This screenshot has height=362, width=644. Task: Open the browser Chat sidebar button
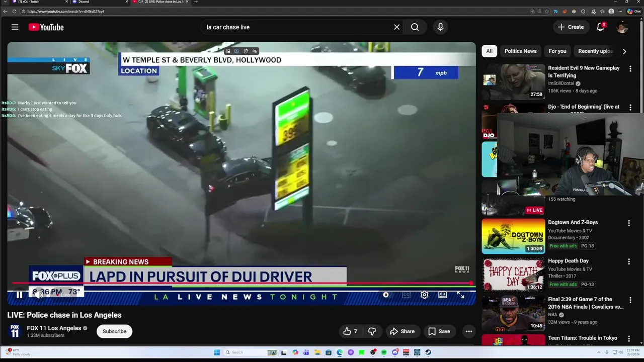(x=633, y=11)
